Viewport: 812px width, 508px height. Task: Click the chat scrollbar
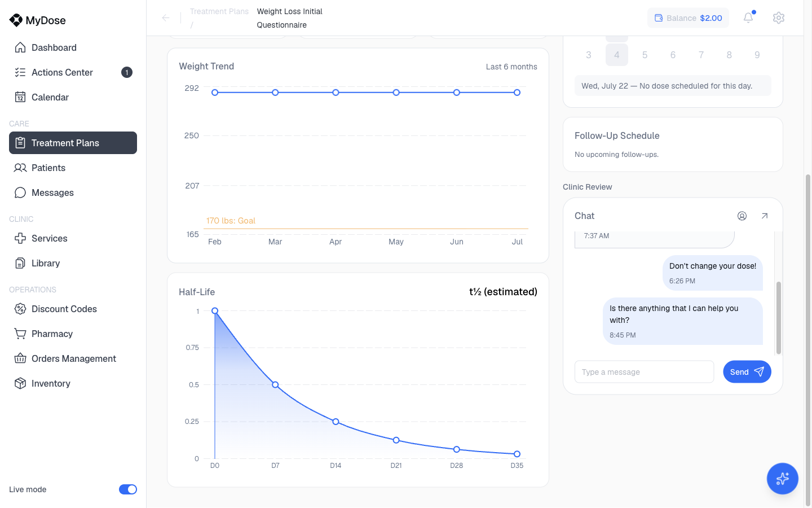[779, 318]
